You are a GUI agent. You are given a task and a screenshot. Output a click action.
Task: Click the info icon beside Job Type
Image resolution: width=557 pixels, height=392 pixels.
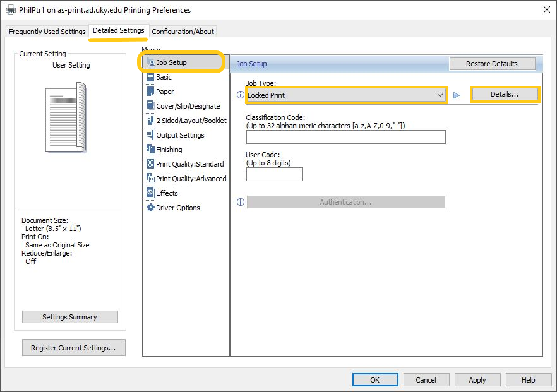click(241, 95)
